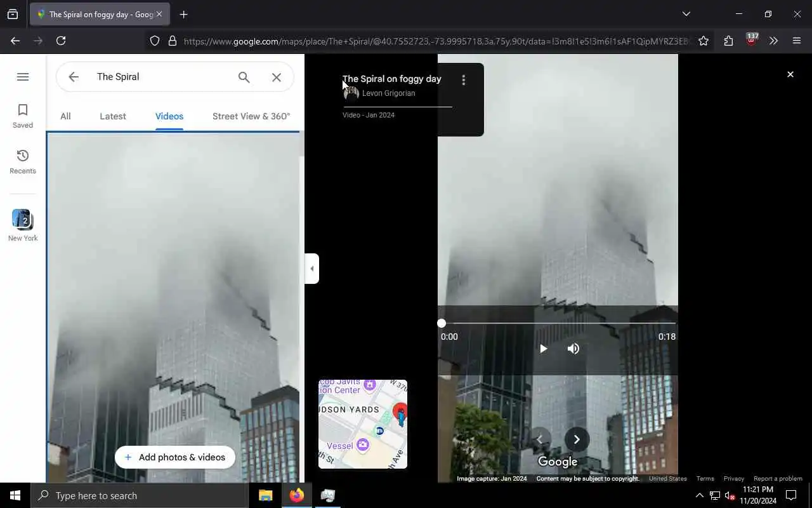This screenshot has height=508, width=812.
Task: Mute the video volume
Action: pyautogui.click(x=573, y=349)
